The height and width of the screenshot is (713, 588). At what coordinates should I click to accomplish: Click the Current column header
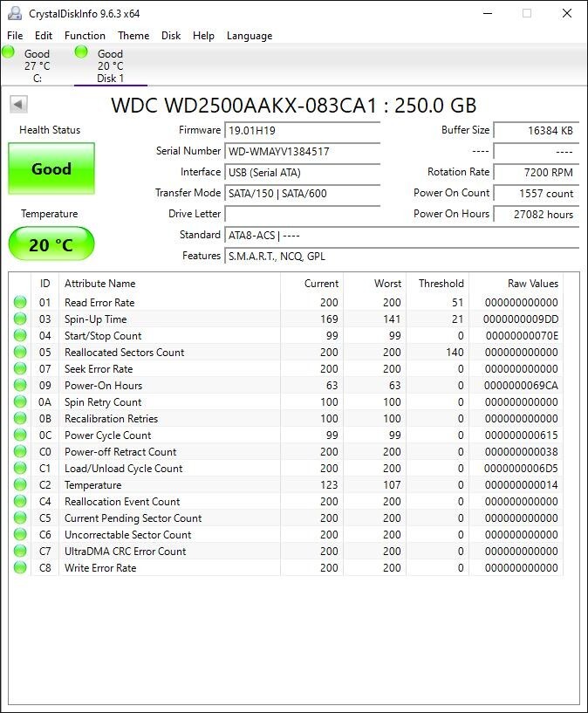pos(312,284)
